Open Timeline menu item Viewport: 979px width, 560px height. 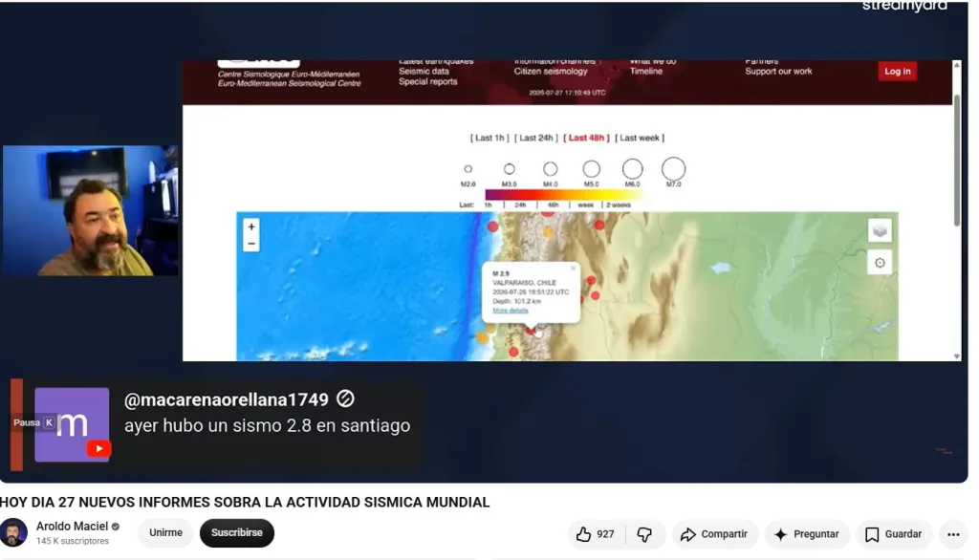click(x=645, y=71)
